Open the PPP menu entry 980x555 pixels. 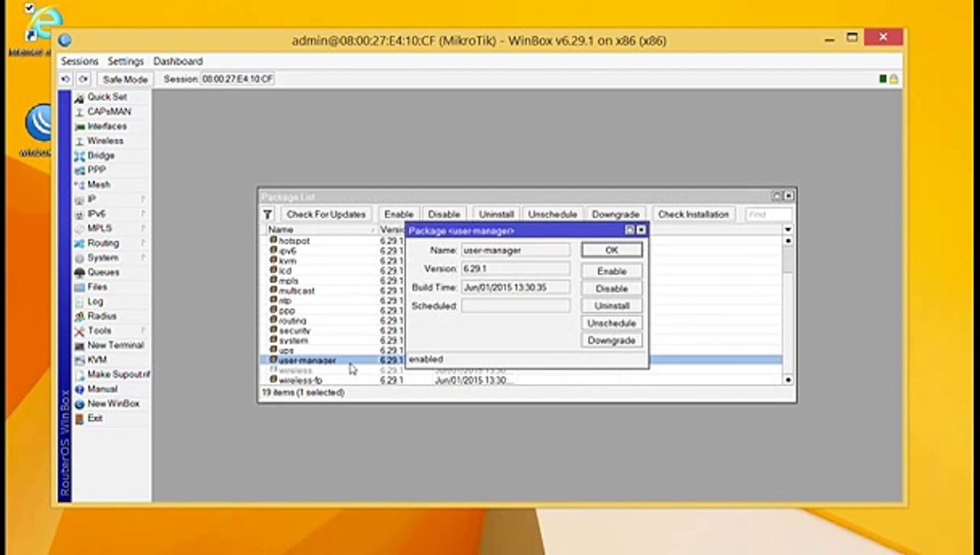pyautogui.click(x=96, y=170)
